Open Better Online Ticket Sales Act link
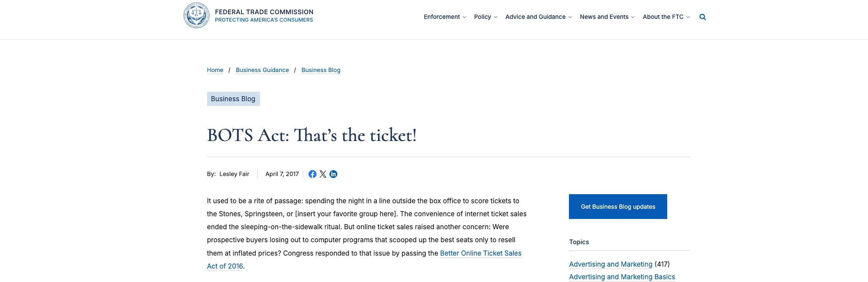 481,253
